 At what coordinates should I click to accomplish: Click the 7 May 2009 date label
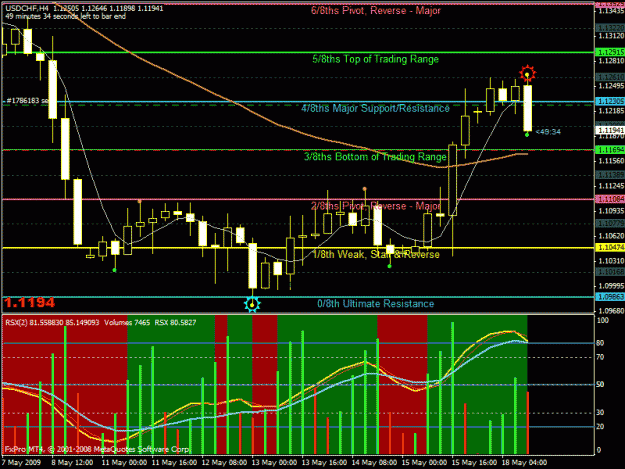21,463
